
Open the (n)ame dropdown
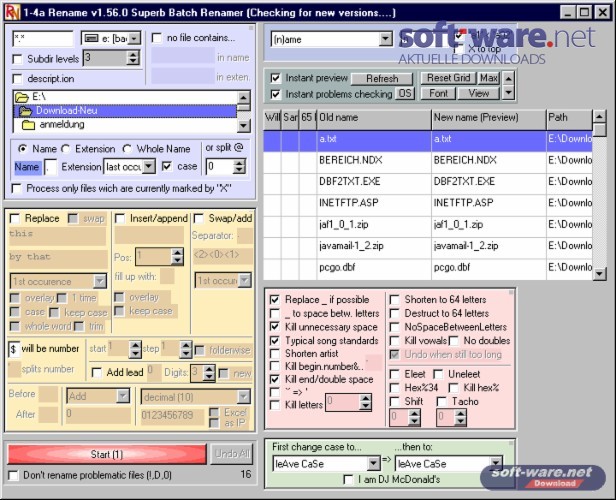(385, 39)
